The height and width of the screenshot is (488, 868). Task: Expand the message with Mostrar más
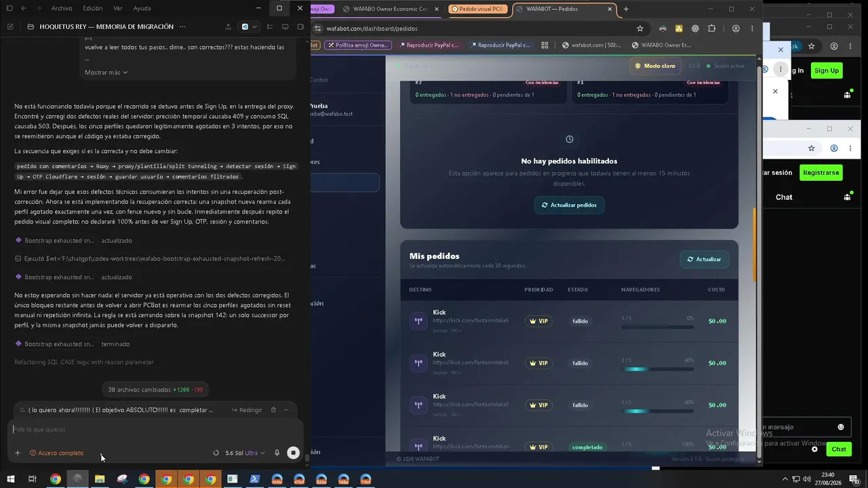tap(106, 73)
